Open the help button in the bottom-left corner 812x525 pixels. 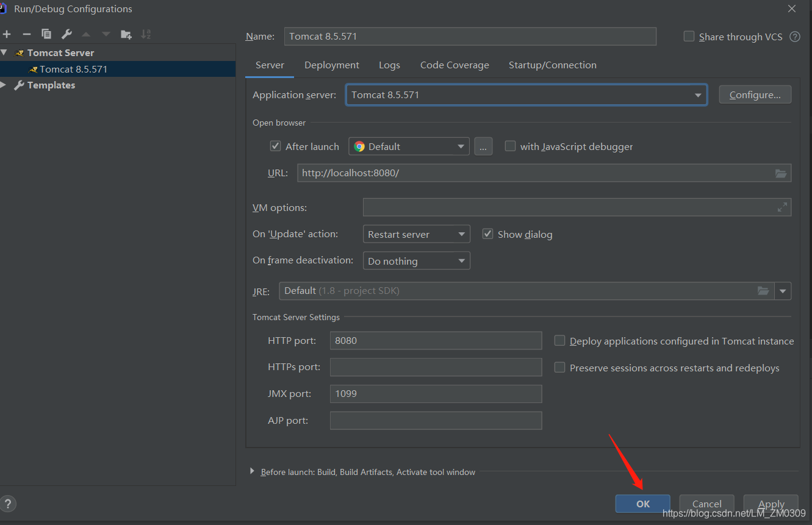[8, 504]
